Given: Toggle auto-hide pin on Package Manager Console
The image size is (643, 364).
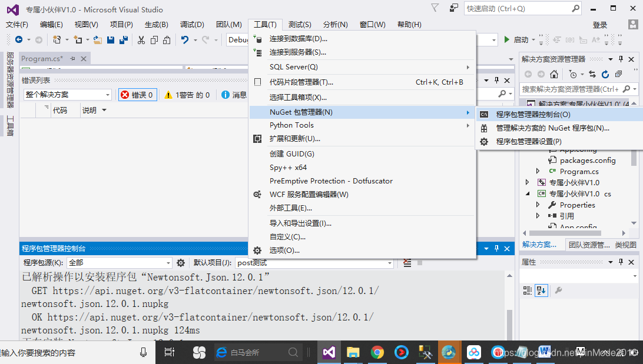Looking at the screenshot, I should pyautogui.click(x=496, y=249).
